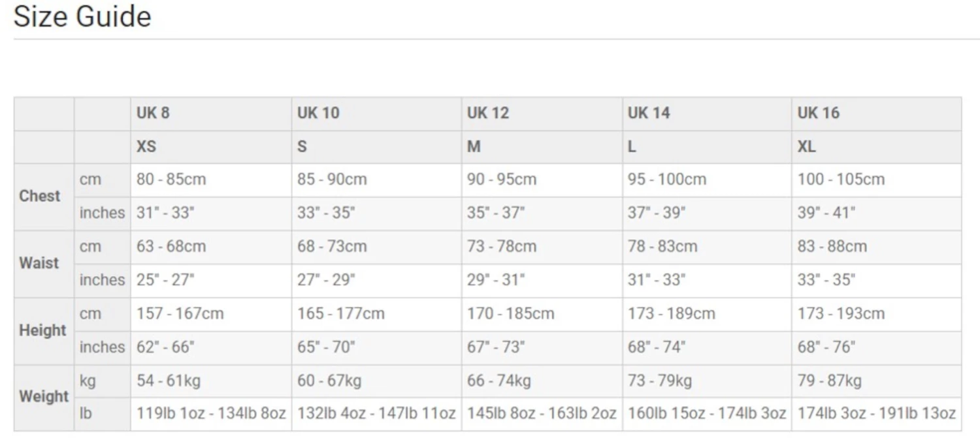The image size is (980, 438).
Task: Click the UK 14 column header
Action: point(649,113)
